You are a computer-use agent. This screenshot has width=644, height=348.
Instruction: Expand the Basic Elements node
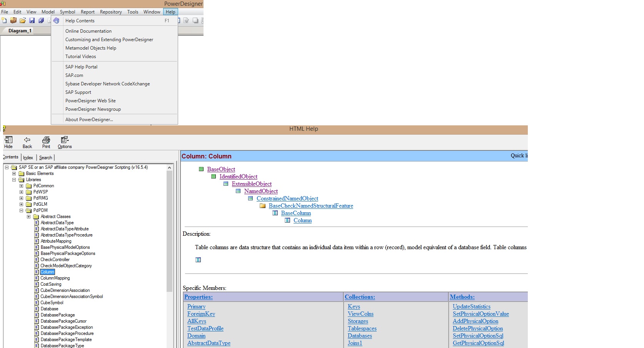(x=14, y=173)
